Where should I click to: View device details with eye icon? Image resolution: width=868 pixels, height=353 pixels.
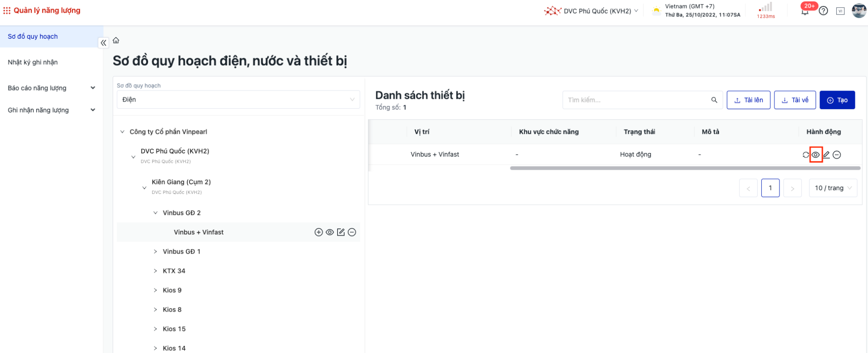point(816,155)
